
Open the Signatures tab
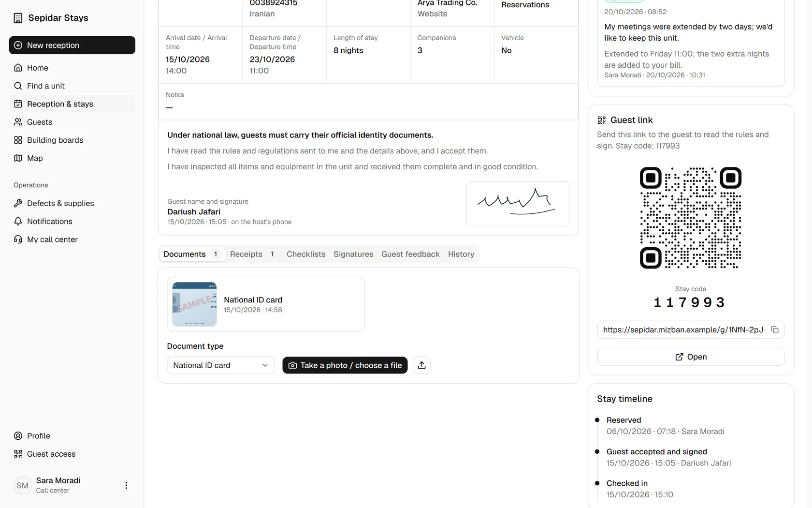pyautogui.click(x=353, y=254)
